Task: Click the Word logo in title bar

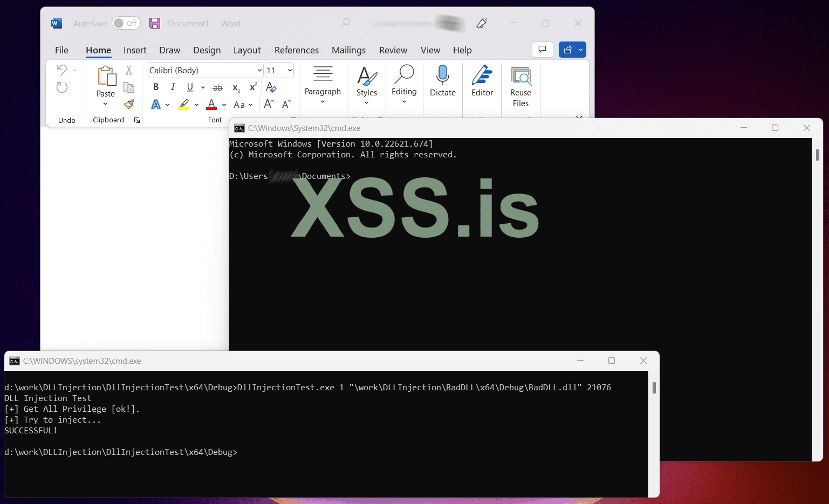Action: pos(57,23)
